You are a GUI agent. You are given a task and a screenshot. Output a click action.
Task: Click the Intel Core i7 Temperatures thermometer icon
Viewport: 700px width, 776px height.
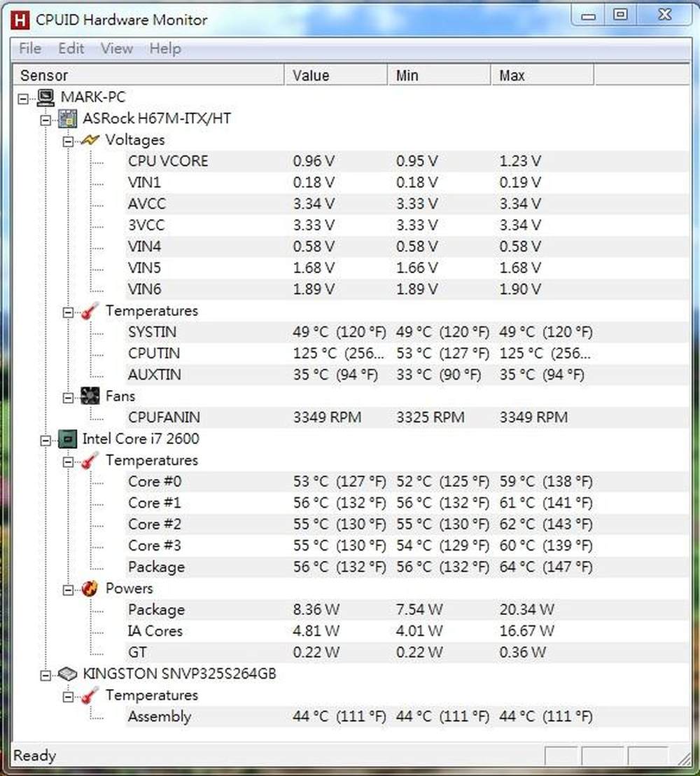90,461
